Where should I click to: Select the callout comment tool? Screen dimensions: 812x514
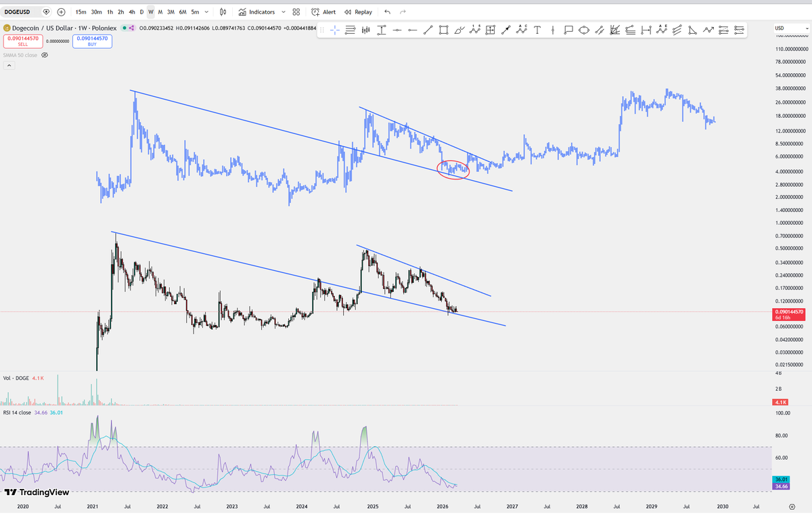tap(568, 30)
